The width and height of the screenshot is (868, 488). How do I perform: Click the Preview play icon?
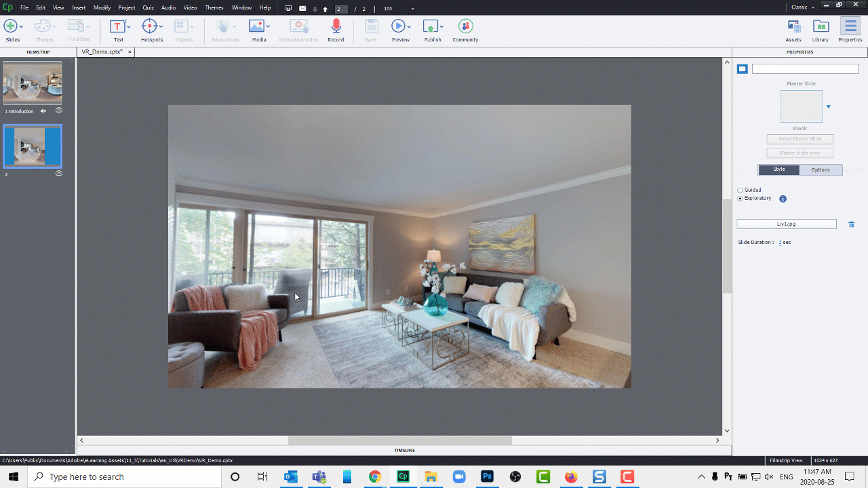[x=398, y=26]
